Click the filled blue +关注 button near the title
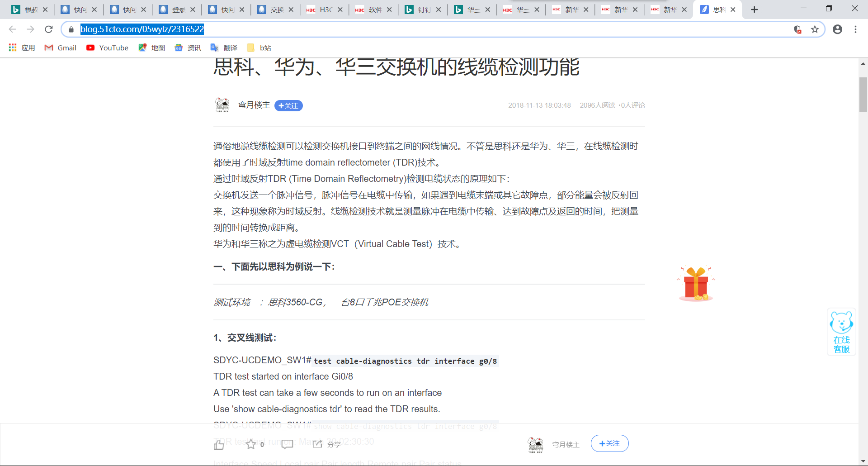Viewport: 868px width, 466px height. (288, 105)
